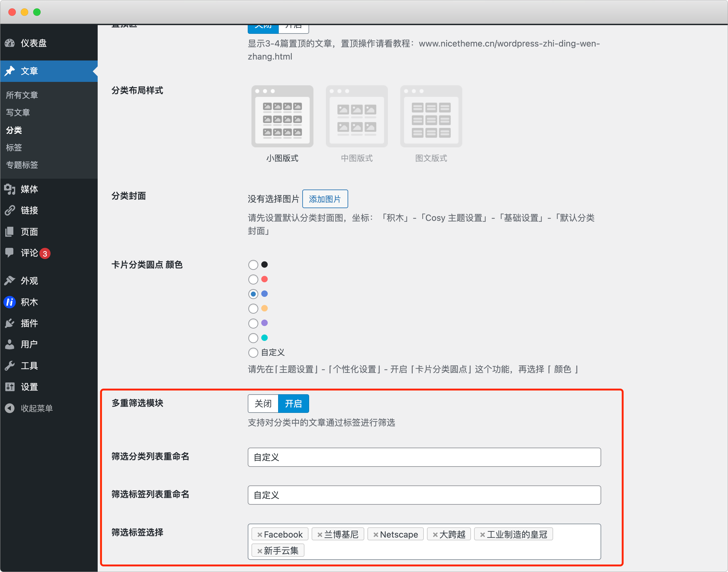Viewport: 728px width, 572px height.
Task: Click the purple color dot swatch
Action: click(x=264, y=323)
